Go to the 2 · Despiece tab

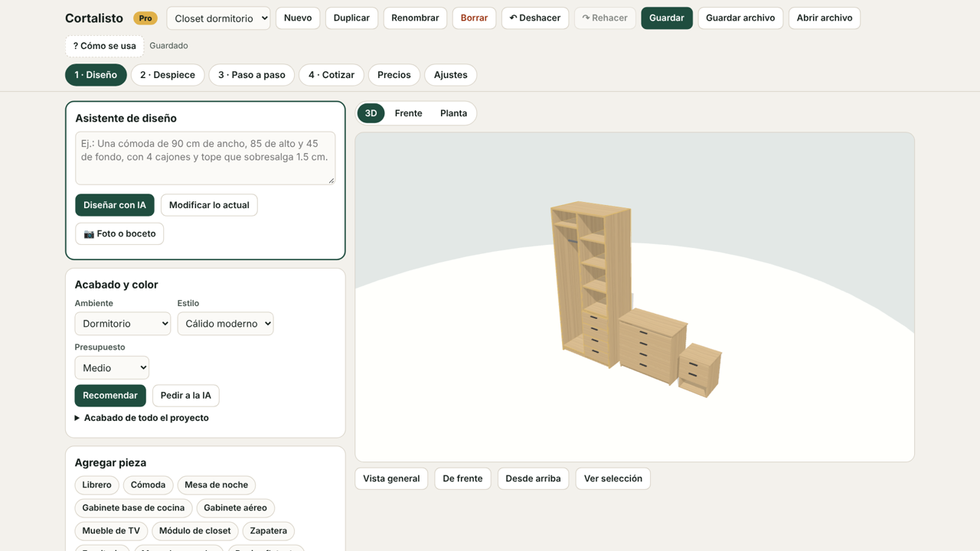click(x=168, y=75)
